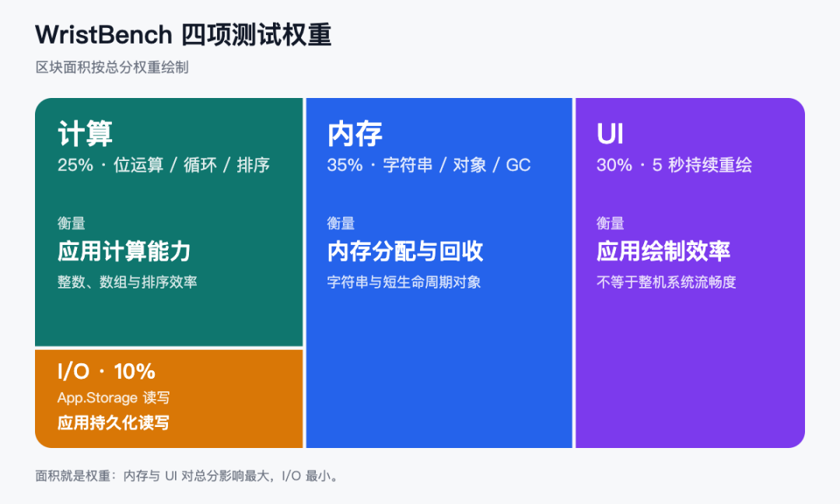840x504 pixels.
Task: Click the 35% · 字符串 / 对象 / GC text
Action: tap(429, 165)
